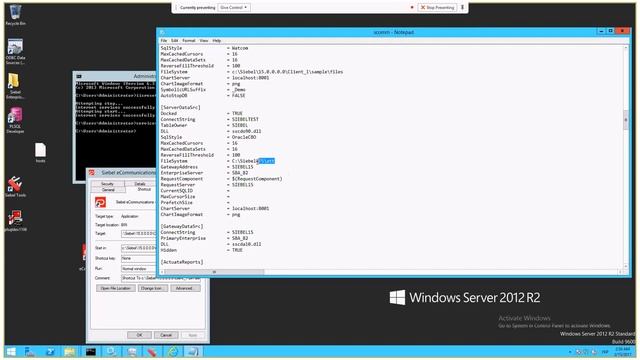Open the Help menu in Notepad
The image size is (640, 360).
click(x=217, y=41)
